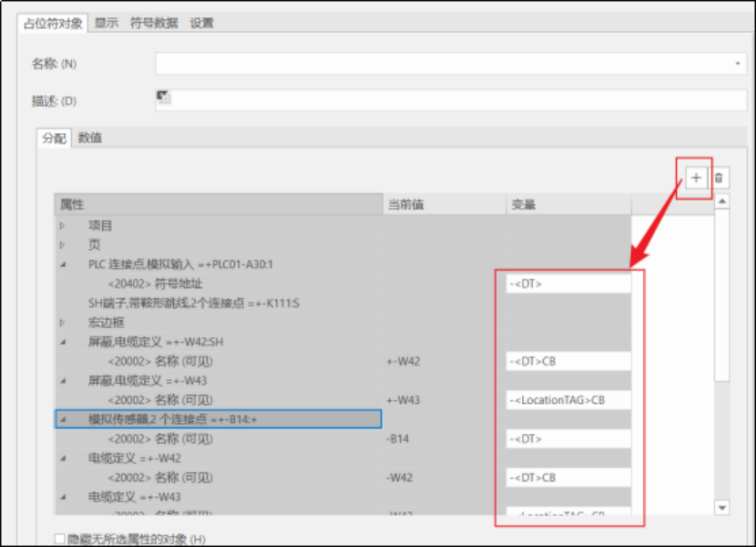Select the 数值 sub-tab

[90, 138]
